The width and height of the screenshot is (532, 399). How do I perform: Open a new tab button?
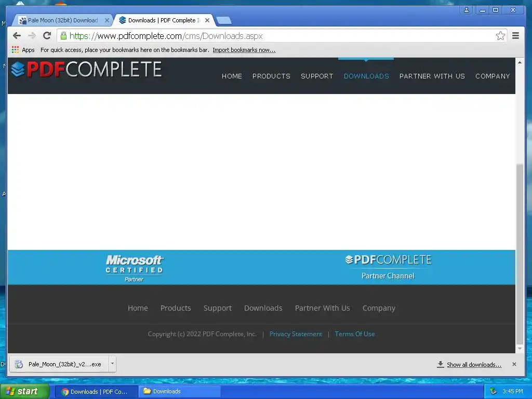[224, 20]
